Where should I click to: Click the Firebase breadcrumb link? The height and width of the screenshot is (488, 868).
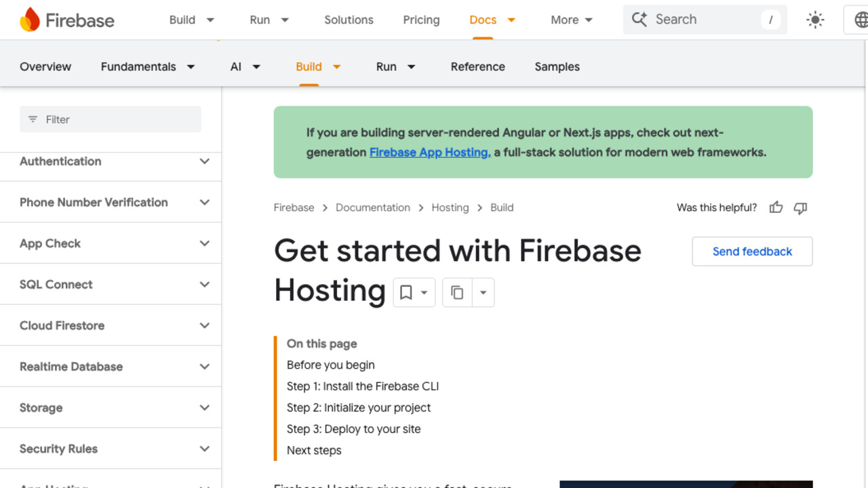click(294, 207)
